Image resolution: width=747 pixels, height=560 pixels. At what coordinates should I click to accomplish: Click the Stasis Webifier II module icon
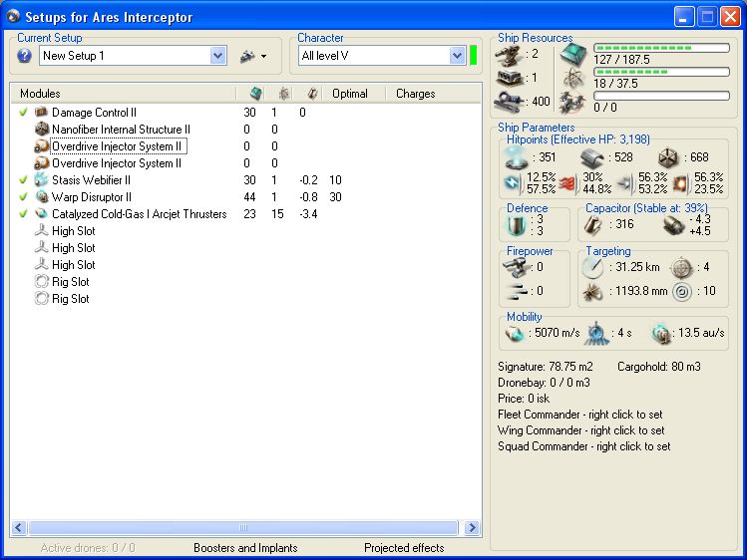coord(42,180)
